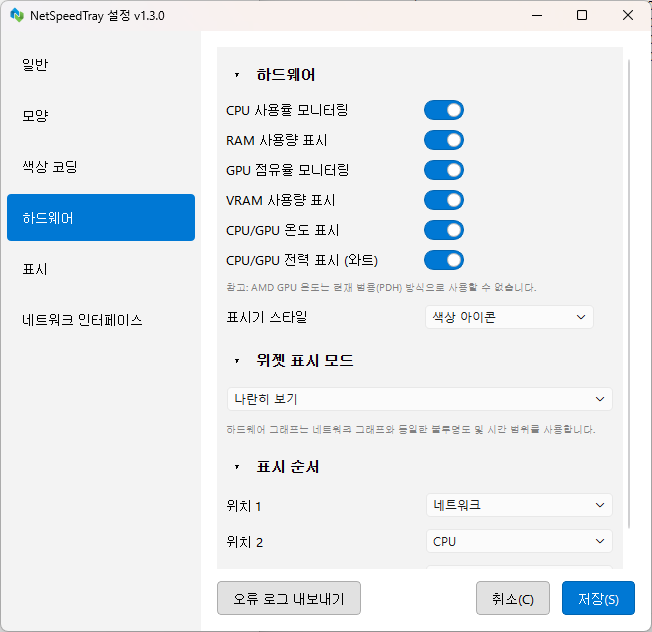Image resolution: width=652 pixels, height=632 pixels.
Task: Click the 하드웨어 section heading text
Action: [x=286, y=75]
